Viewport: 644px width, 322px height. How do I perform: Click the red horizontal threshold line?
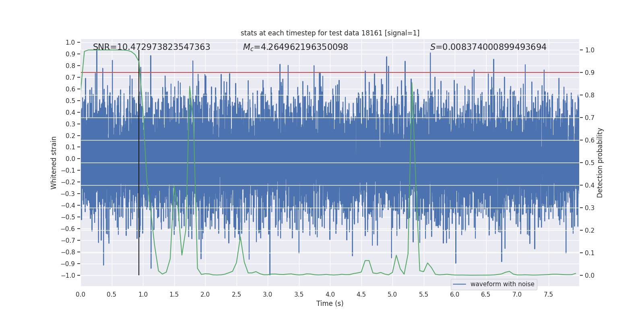click(x=330, y=72)
